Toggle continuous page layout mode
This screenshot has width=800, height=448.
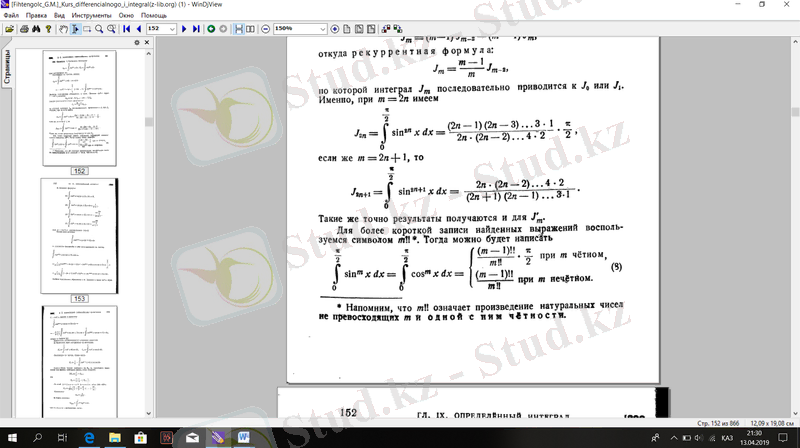(x=239, y=30)
